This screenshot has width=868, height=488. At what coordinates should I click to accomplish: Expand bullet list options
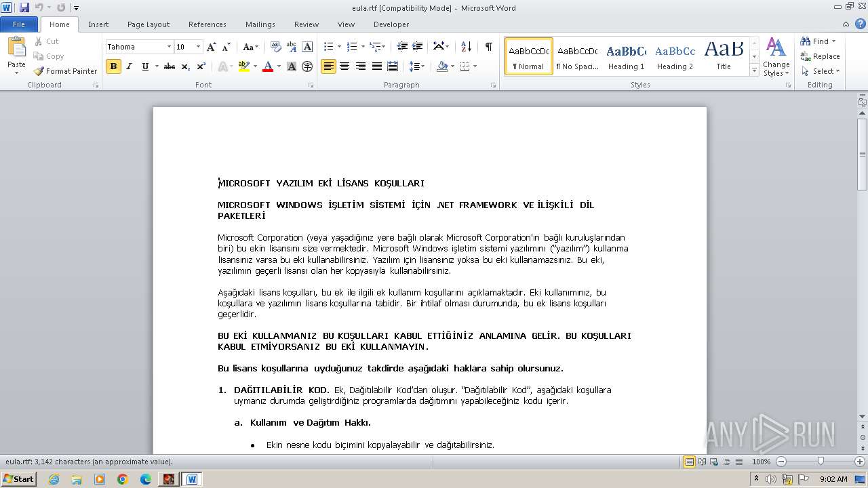[x=340, y=47]
